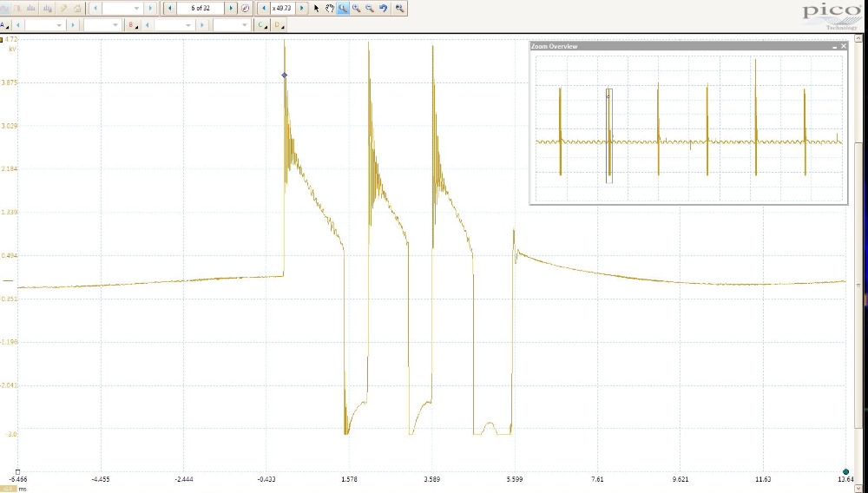Click the '6 of 32' buffer number field

200,8
